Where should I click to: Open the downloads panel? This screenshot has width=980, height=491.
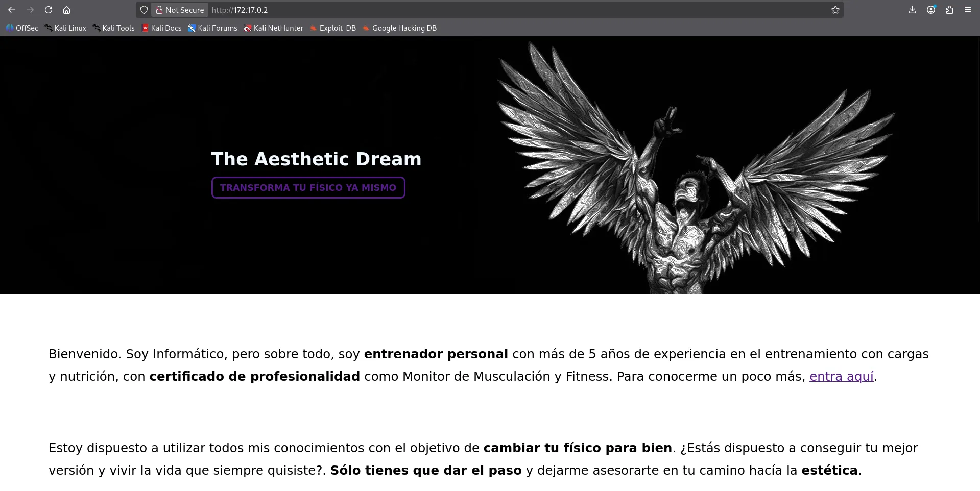click(x=912, y=10)
